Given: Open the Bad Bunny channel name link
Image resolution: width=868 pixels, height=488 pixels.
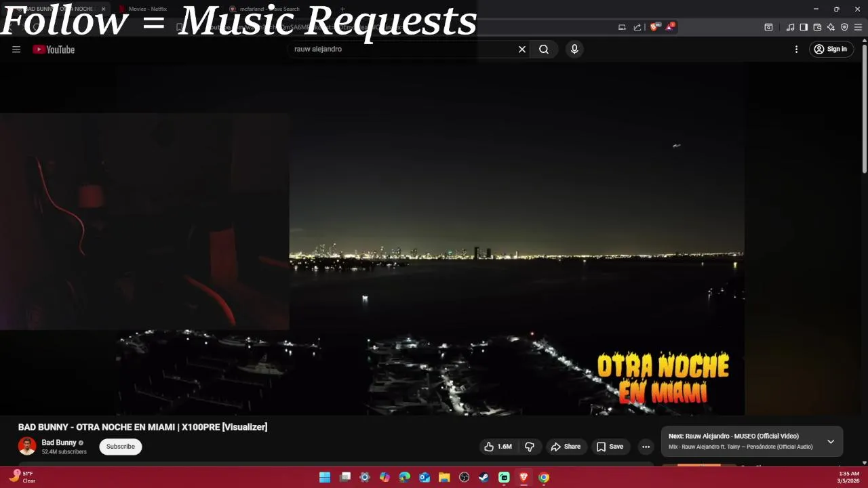Looking at the screenshot, I should click(59, 443).
